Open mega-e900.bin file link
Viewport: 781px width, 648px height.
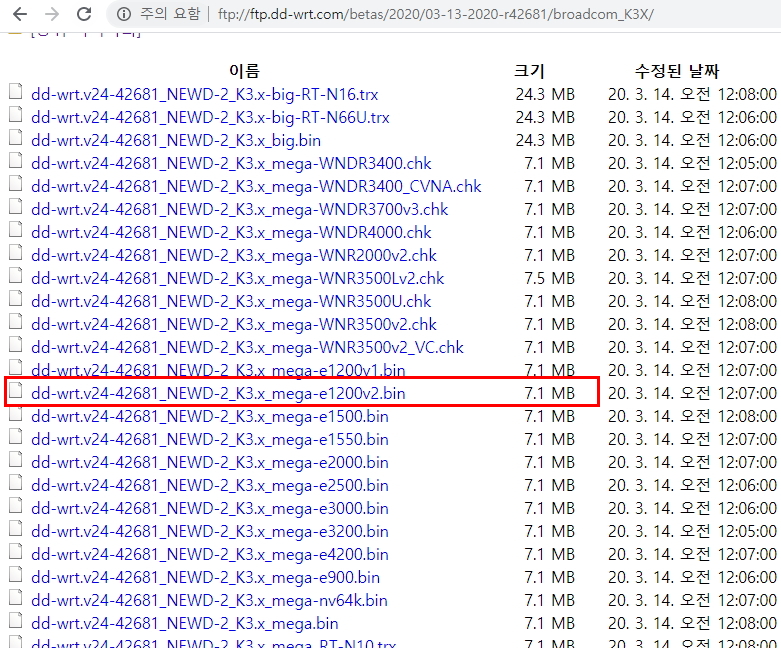click(x=205, y=577)
